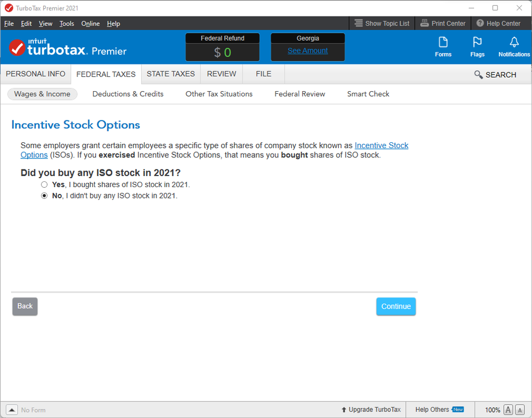Go to Deductions & Credits
The image size is (532, 418).
point(128,94)
